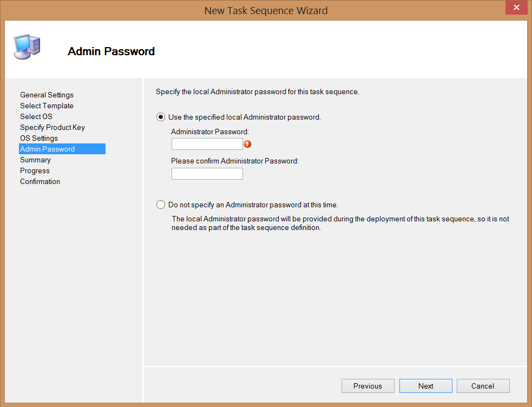Image resolution: width=532 pixels, height=407 pixels.
Task: Select 'Use the specified local Administrator password' option
Action: pos(161,117)
